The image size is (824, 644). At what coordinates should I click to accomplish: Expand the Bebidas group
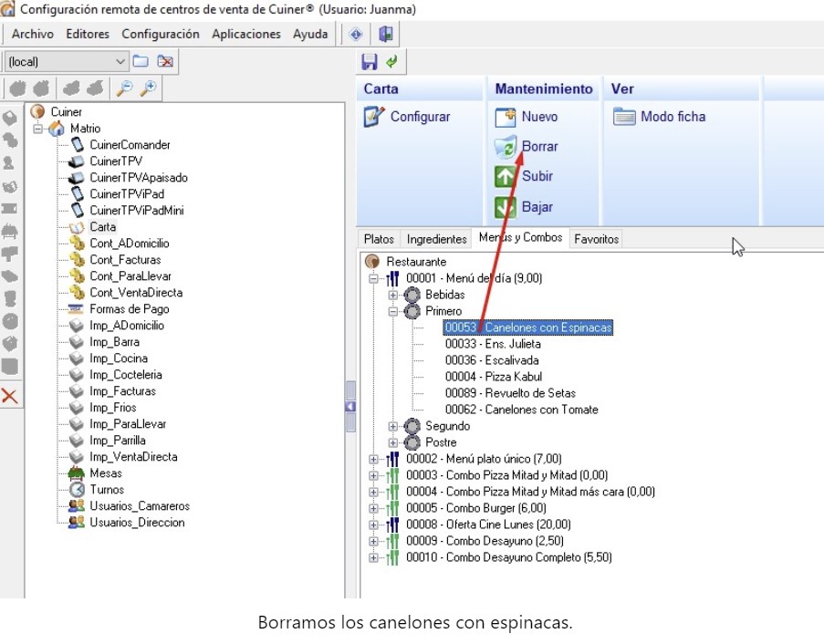click(392, 295)
